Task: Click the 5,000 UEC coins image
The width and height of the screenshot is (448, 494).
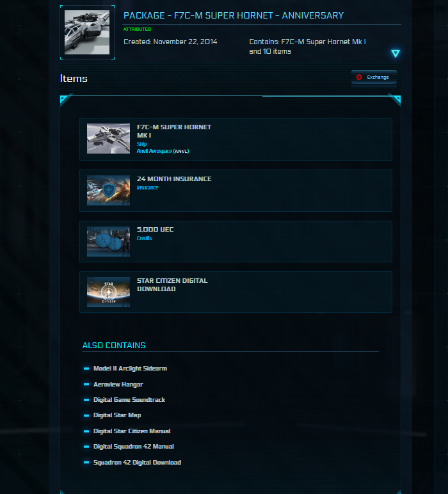Action: pos(108,241)
